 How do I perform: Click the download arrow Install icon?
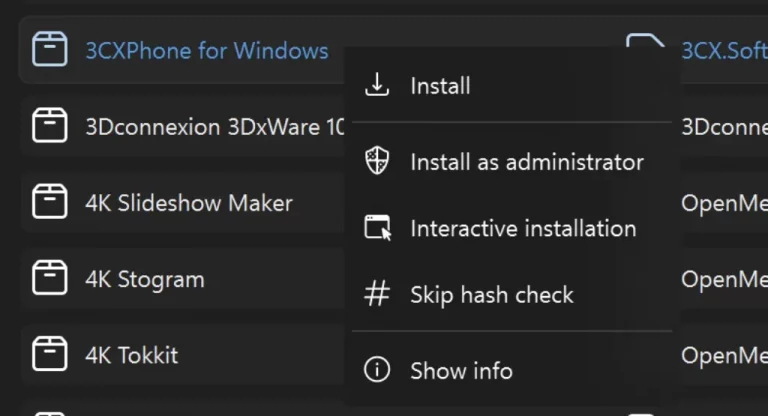377,84
